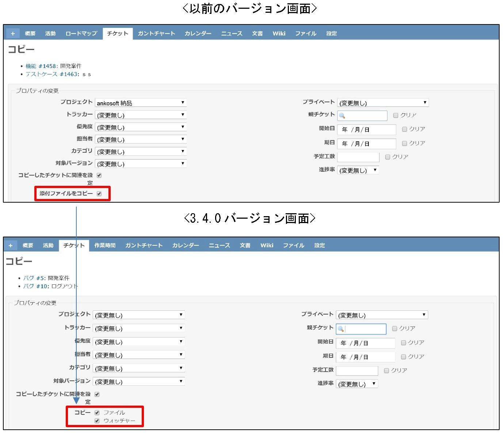Uncheck the 添付ファイルをコピー checkbox
Viewport: 504px width, 433px height.
99,194
